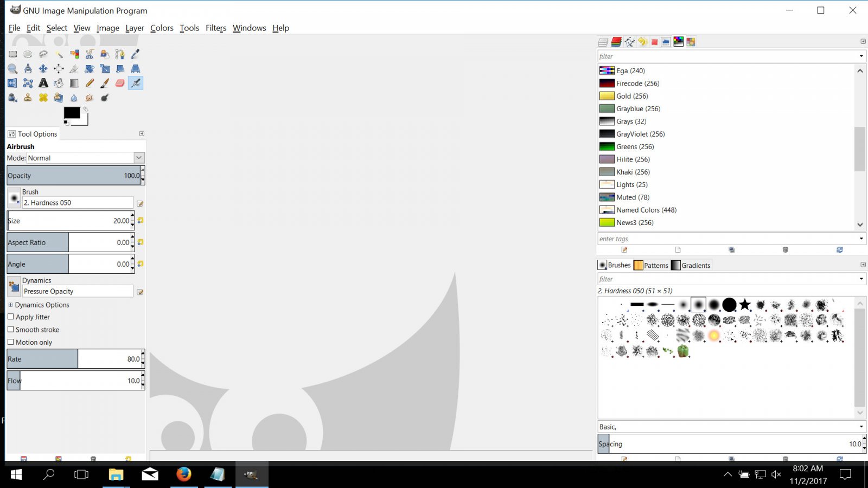Select the Flip tool
This screenshot has width=868, height=488.
click(12, 83)
